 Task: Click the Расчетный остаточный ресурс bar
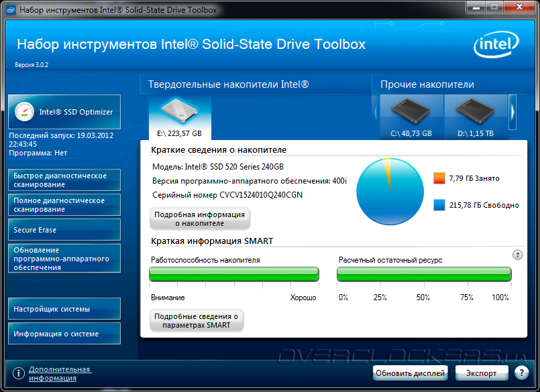tap(424, 274)
